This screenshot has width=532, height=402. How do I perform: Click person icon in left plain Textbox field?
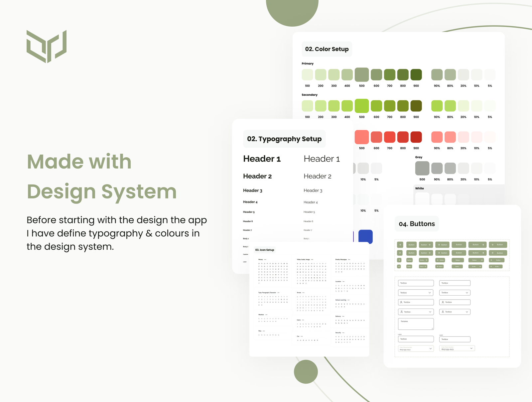click(x=401, y=302)
